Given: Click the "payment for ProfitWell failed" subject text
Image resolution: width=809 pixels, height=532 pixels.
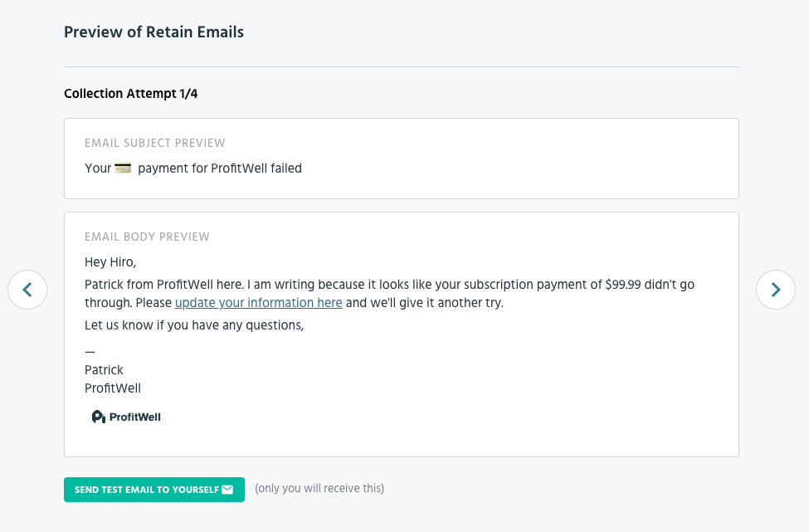Looking at the screenshot, I should tap(220, 168).
